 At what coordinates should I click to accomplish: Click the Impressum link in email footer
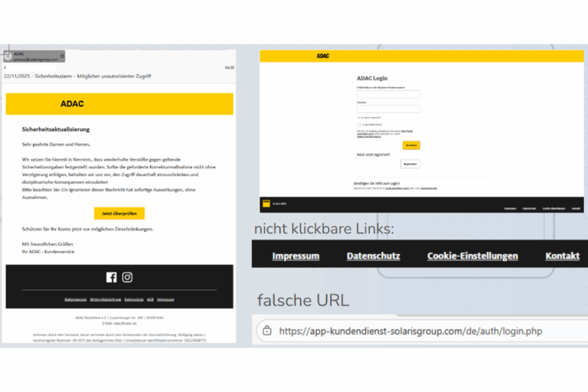[165, 299]
